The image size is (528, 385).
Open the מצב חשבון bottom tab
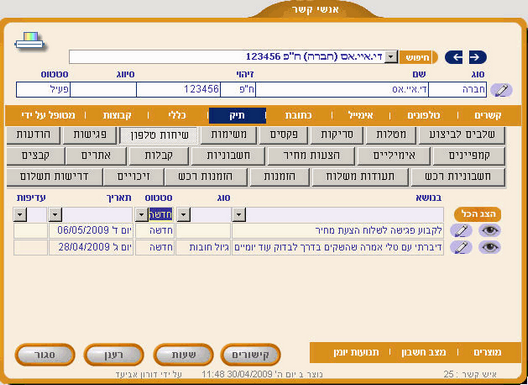coord(424,352)
